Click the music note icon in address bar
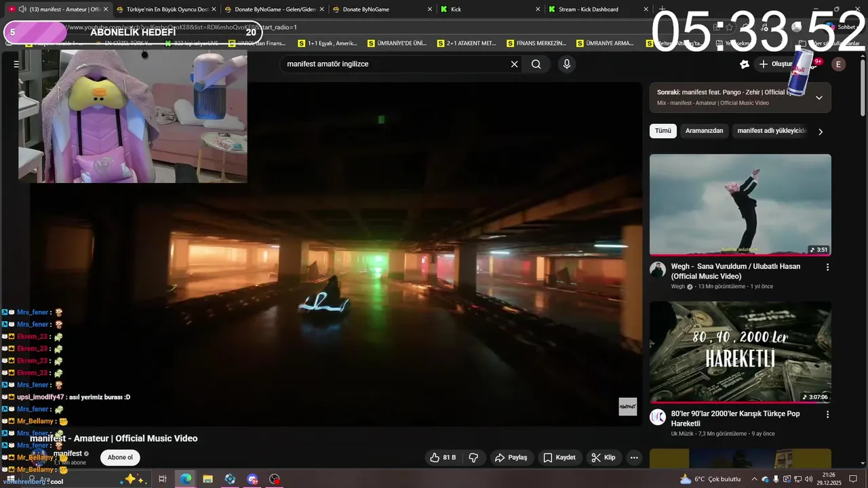The height and width of the screenshot is (488, 868). pos(764,27)
